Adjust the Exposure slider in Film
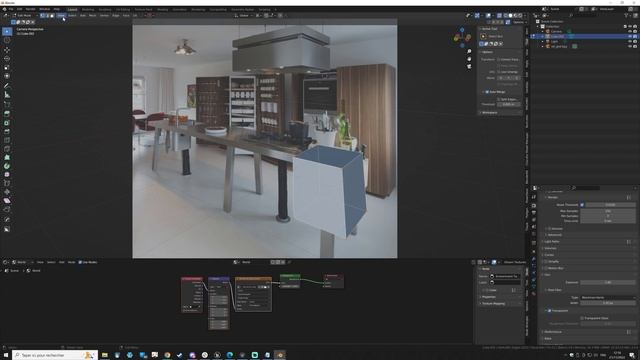Viewport: 640px width, 360px height. [608, 282]
